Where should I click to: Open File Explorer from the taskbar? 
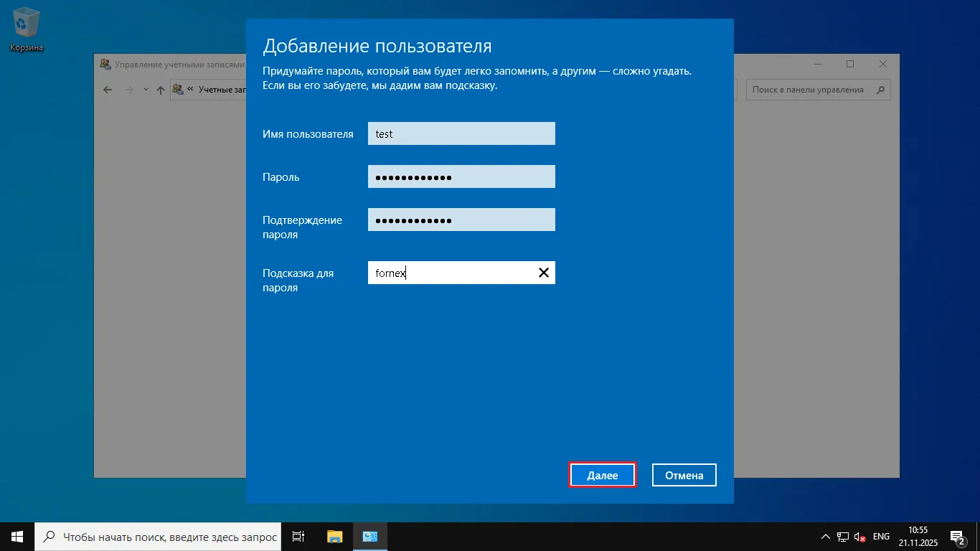coord(334,536)
